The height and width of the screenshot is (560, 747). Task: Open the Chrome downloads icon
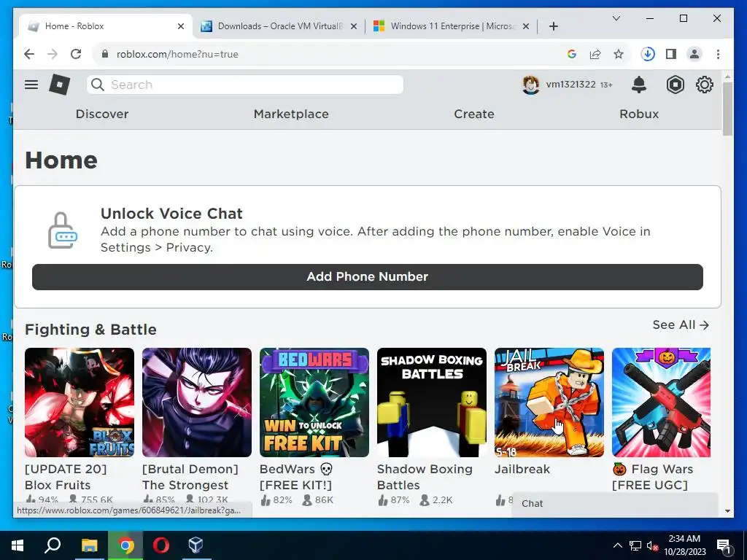point(648,54)
